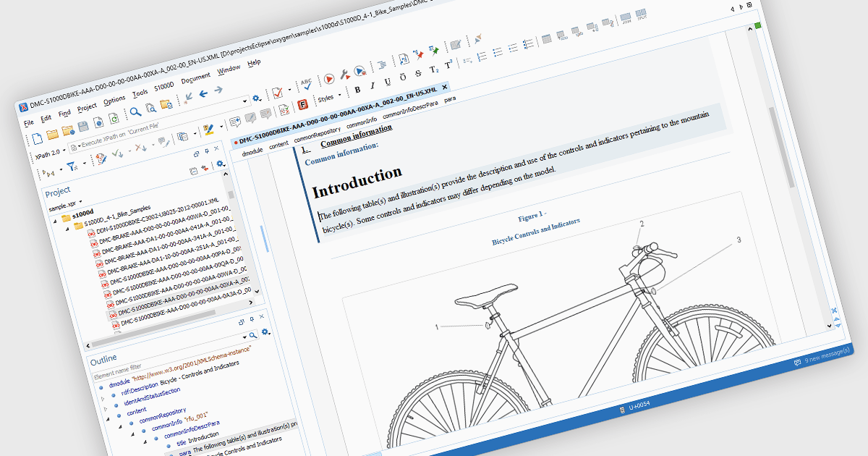Viewport: 868px width, 456px height.
Task: Click the Forward arrow icon
Action: tap(218, 90)
